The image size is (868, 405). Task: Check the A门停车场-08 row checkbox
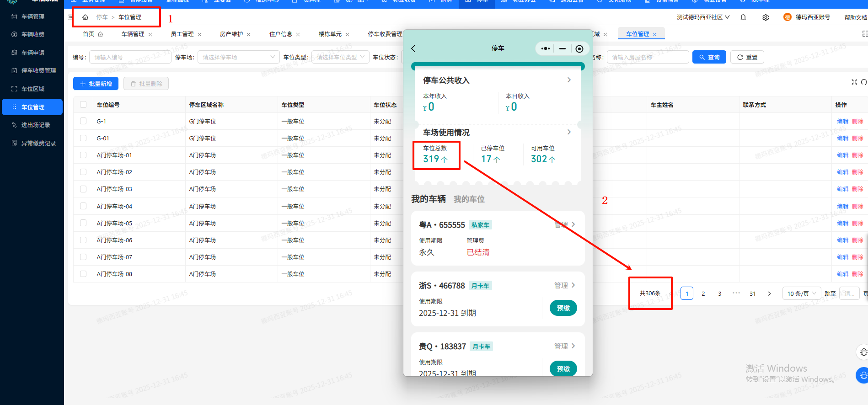pos(83,274)
